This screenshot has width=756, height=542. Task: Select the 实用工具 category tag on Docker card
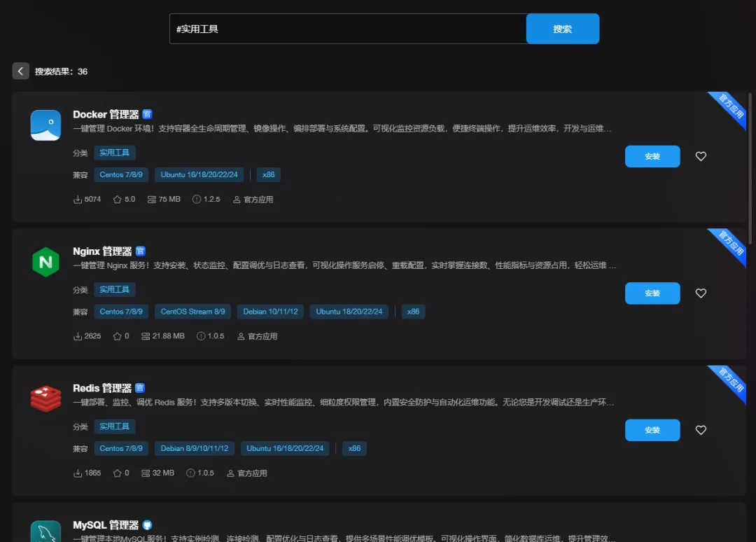pyautogui.click(x=114, y=153)
